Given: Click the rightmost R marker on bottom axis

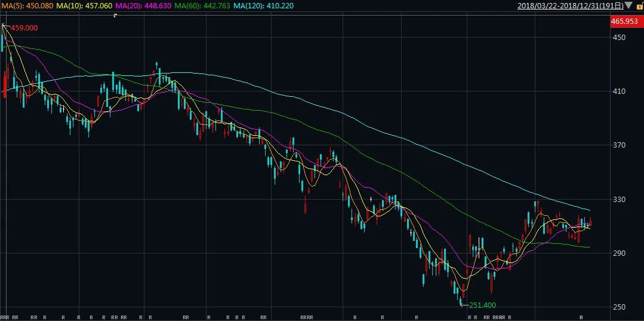Looking at the screenshot, I should pyautogui.click(x=582, y=317).
